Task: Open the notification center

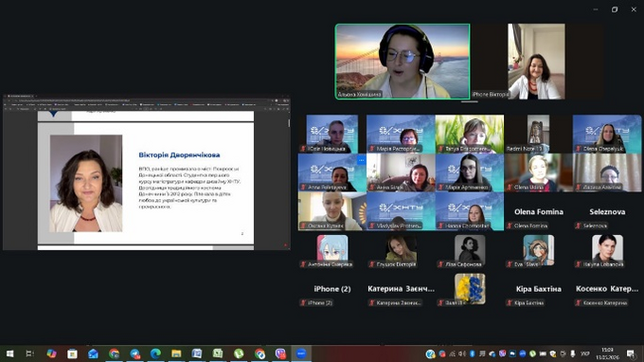Action: tap(631, 353)
